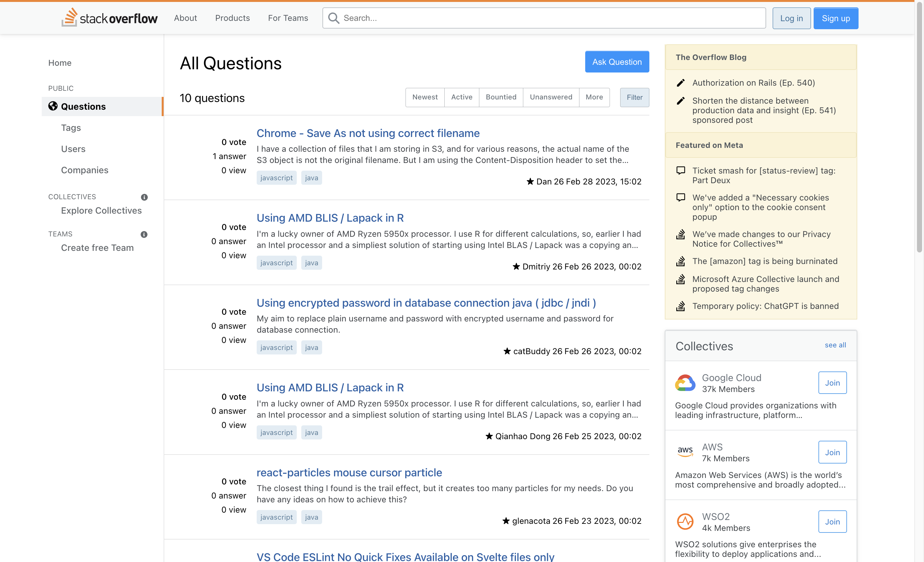Image resolution: width=924 pixels, height=562 pixels.
Task: Click speech bubble icon beside Ticket smash
Action: click(680, 171)
